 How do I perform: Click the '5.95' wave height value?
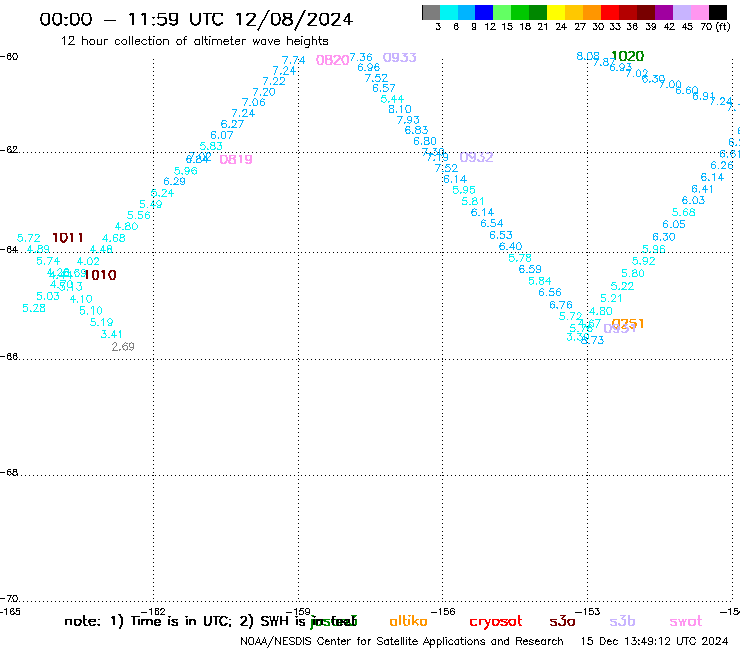464,190
